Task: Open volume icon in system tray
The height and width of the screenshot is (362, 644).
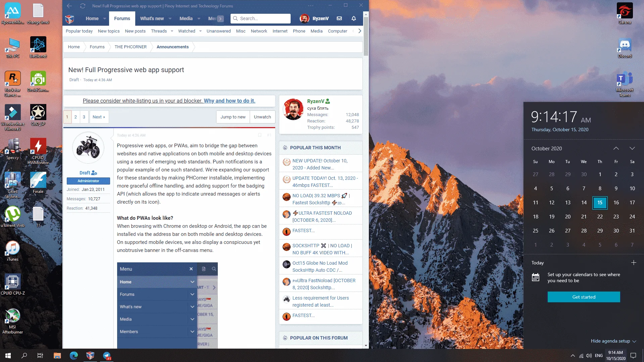Action: (589, 356)
